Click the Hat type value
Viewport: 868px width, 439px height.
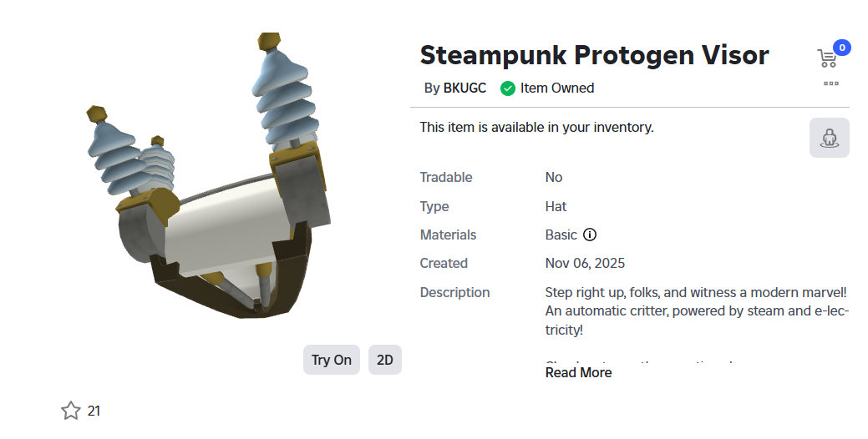556,206
